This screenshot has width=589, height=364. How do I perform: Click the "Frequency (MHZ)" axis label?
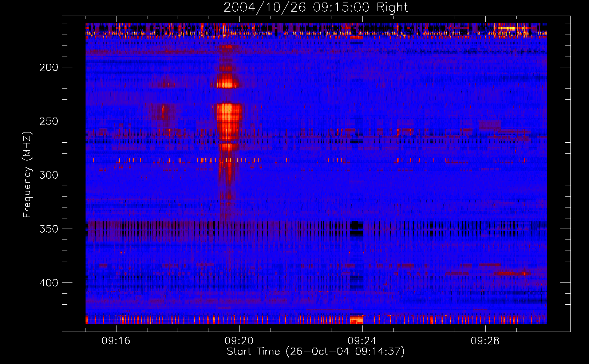(27, 174)
